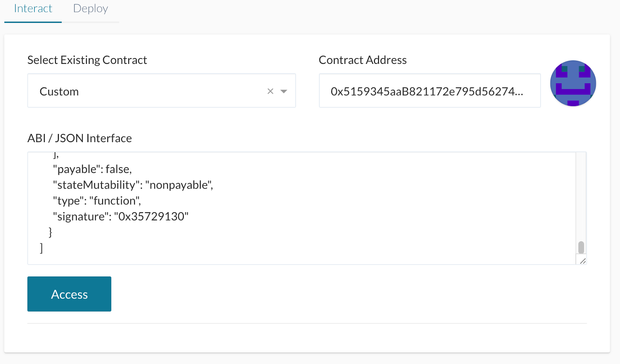This screenshot has height=364, width=620.
Task: Click the final closing square bracket
Action: tap(41, 248)
